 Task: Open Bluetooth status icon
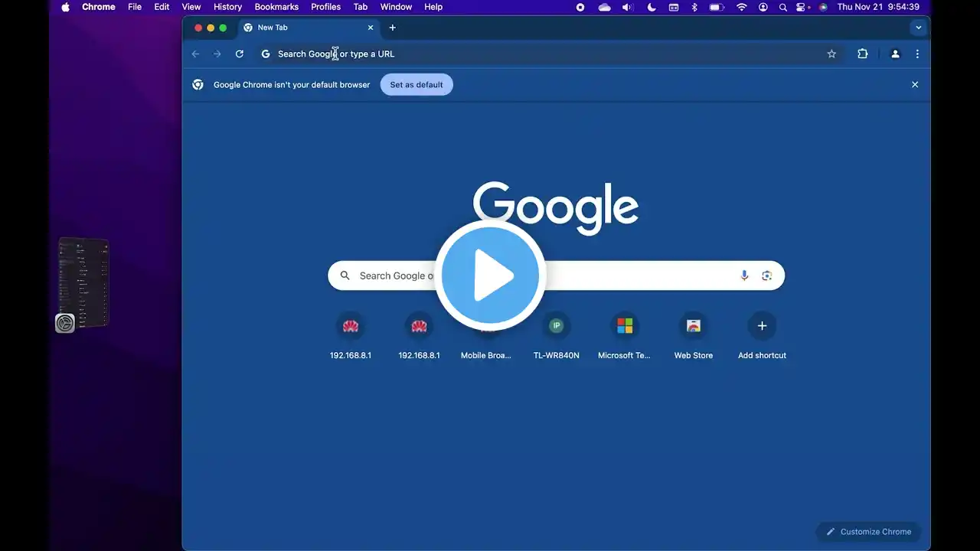(x=695, y=7)
